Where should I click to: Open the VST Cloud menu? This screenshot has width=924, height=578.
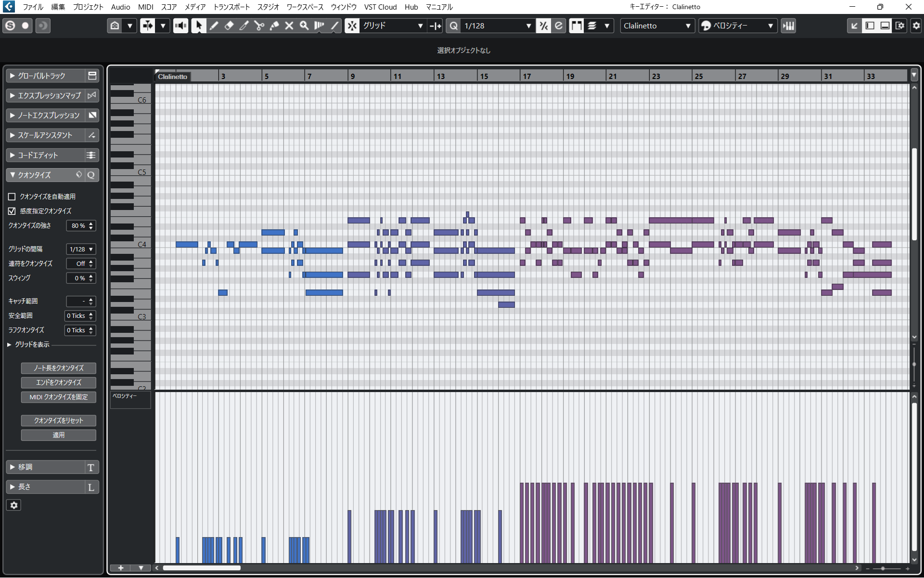tap(380, 7)
